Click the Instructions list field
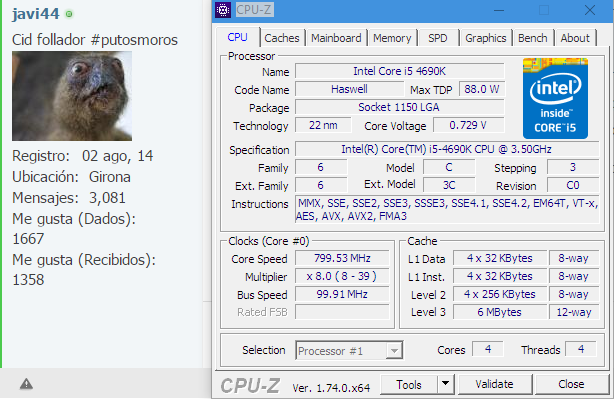Screen dimensions: 614x399 (447, 209)
